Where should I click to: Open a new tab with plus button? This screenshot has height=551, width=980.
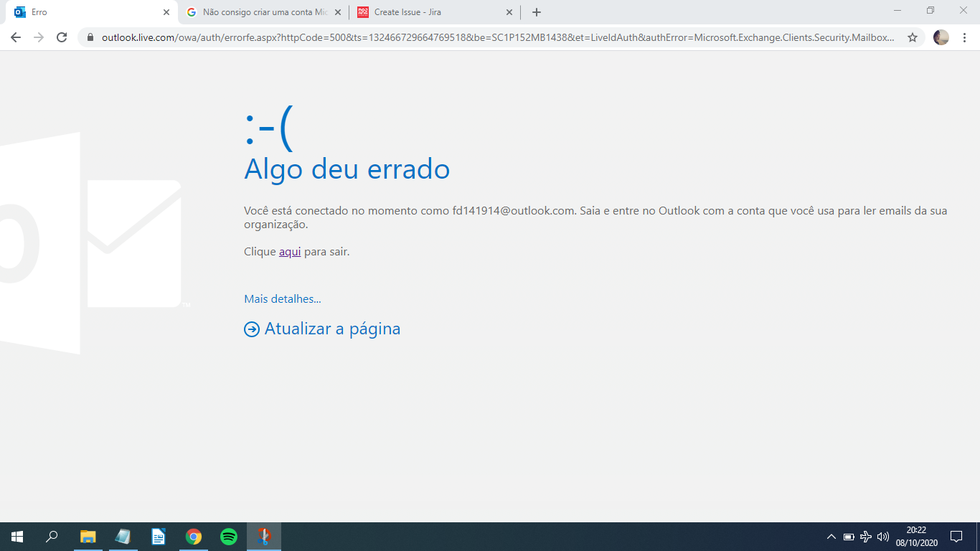536,12
